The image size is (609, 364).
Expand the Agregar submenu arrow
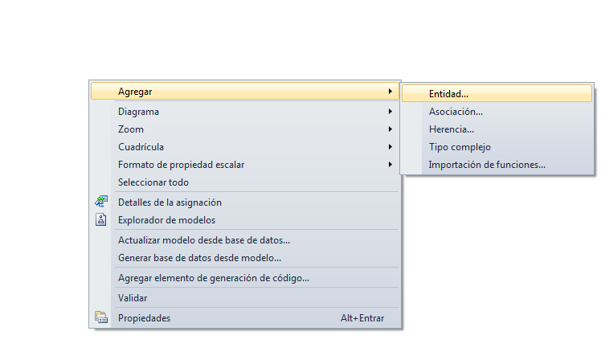point(390,92)
